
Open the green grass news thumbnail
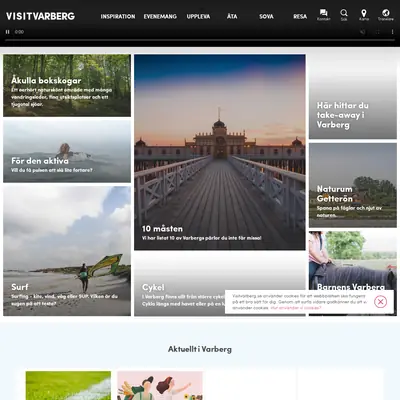68,386
